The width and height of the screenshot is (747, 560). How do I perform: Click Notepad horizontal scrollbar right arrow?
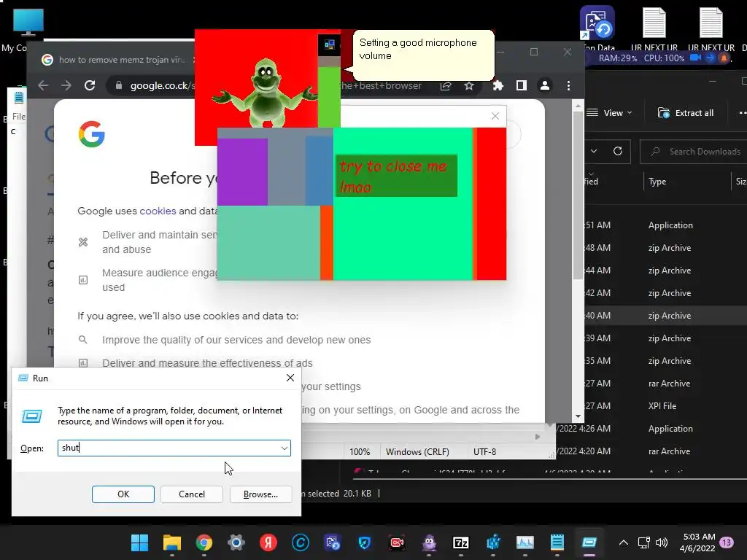pyautogui.click(x=538, y=437)
